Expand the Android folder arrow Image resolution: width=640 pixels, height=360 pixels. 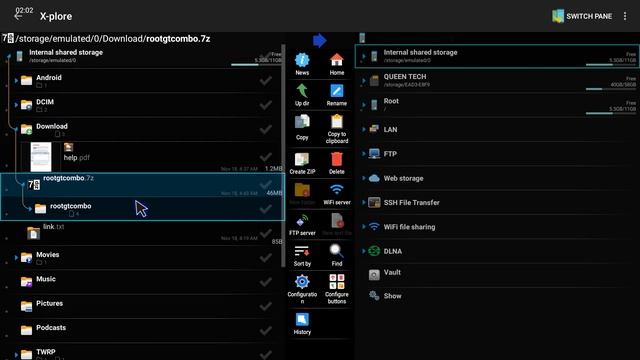click(x=16, y=80)
